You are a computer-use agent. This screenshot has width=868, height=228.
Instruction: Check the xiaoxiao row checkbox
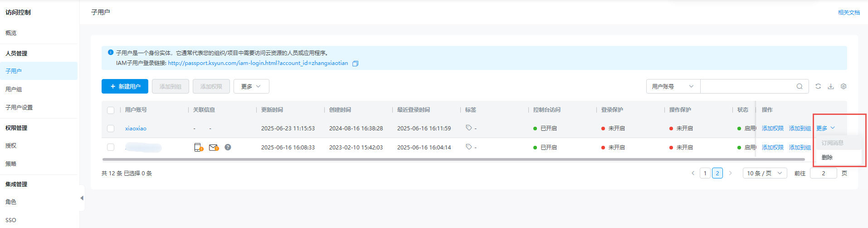111,129
